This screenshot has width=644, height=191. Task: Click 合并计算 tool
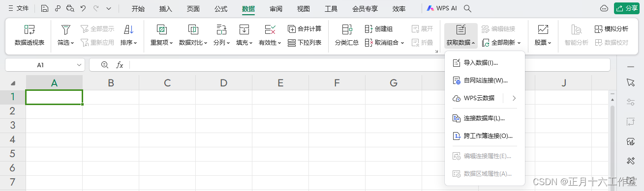[305, 28]
